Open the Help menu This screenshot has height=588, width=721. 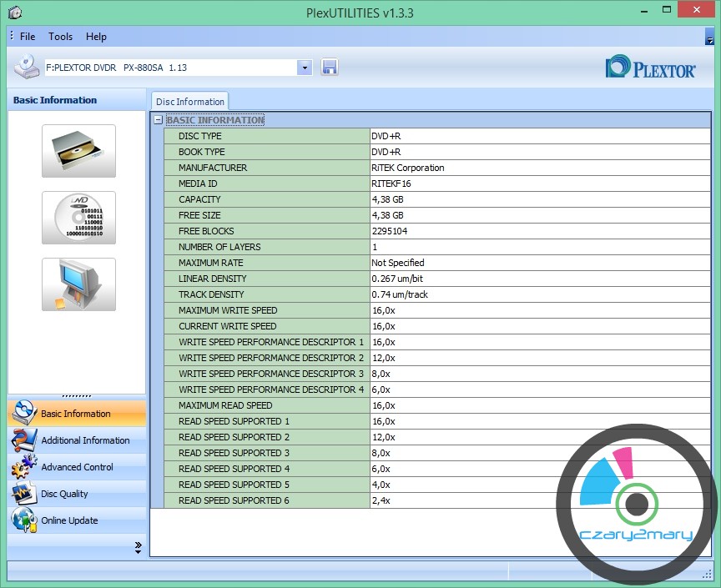pyautogui.click(x=96, y=37)
